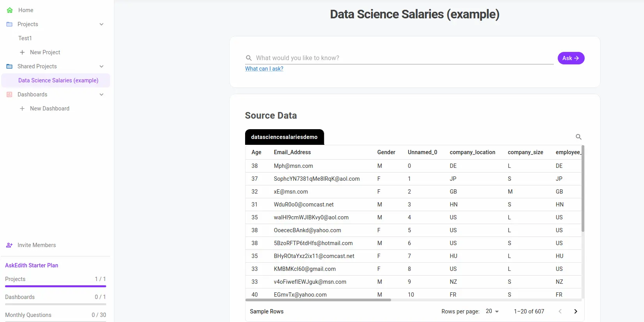Image resolution: width=644 pixels, height=322 pixels.
Task: Click the Shared Projects folder icon
Action: coord(9,66)
